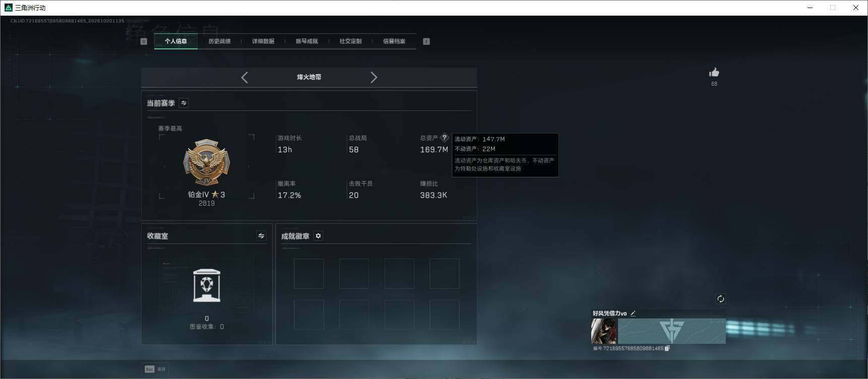Click the Q key previous-tab icon
This screenshot has height=379, width=868.
tap(144, 41)
